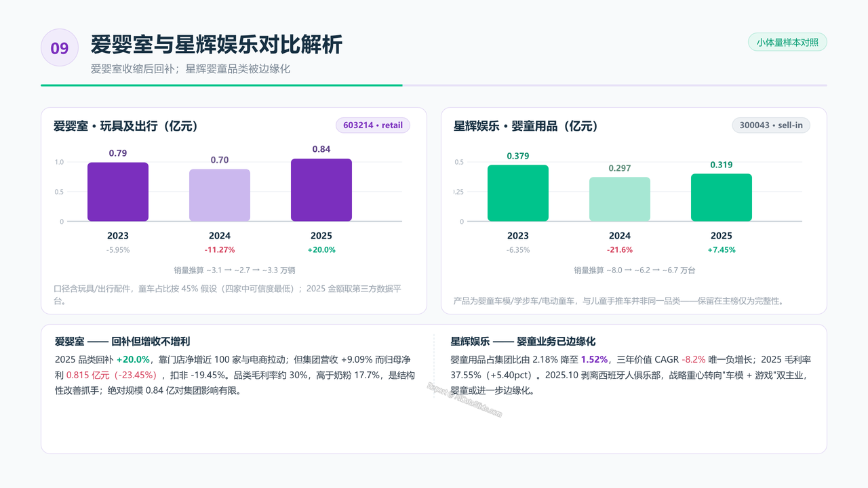Select subtitle 爱婴室收缩后回补；星辉婴童品类被边缘化

pos(191,69)
